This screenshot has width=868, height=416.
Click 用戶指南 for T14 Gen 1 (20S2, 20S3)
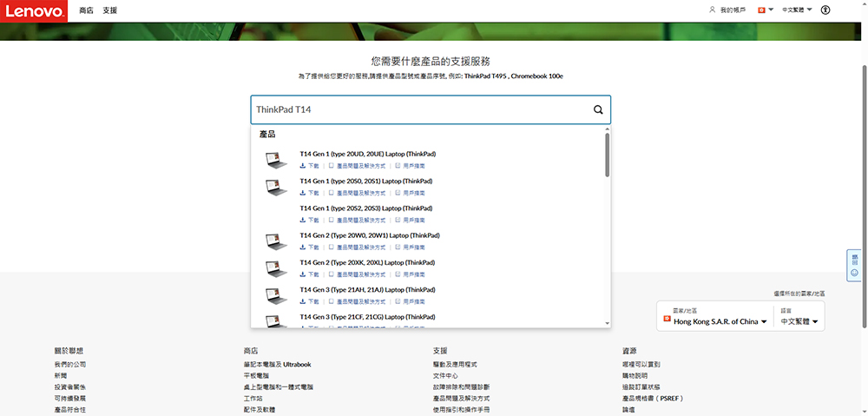411,220
